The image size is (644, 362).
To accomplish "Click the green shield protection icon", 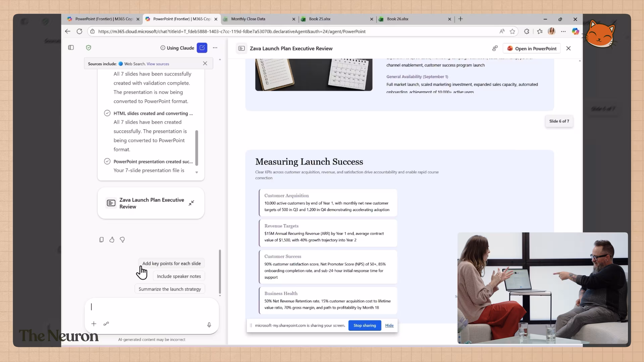I will [89, 47].
